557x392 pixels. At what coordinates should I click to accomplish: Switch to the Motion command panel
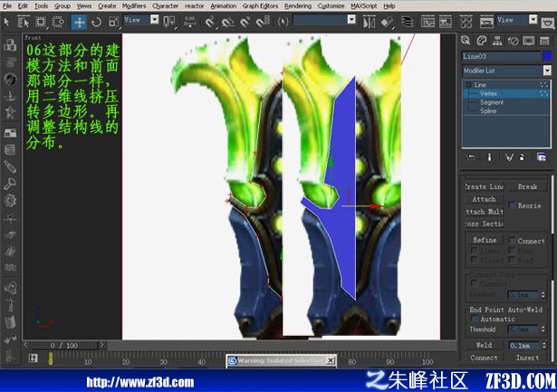coord(513,41)
